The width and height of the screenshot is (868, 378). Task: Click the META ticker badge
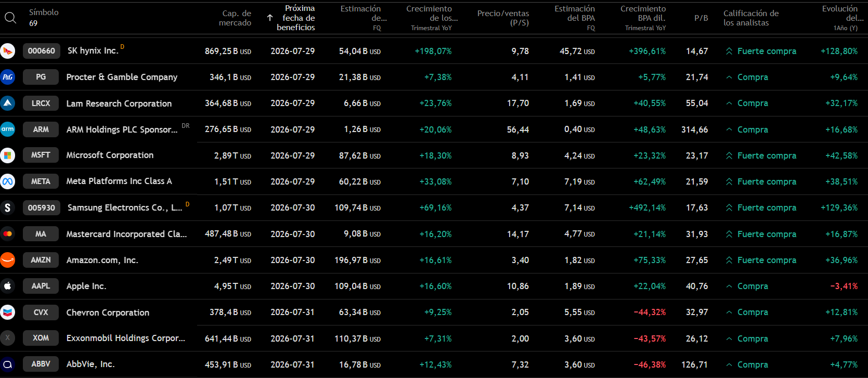click(x=41, y=181)
